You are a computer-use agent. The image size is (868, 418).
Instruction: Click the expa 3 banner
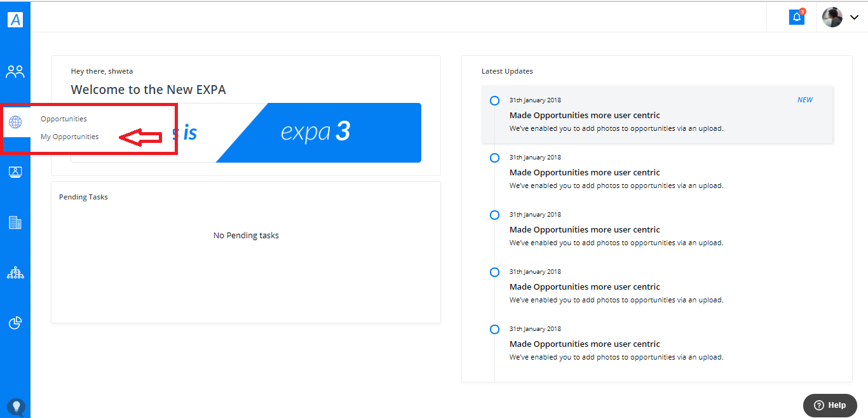(246, 133)
